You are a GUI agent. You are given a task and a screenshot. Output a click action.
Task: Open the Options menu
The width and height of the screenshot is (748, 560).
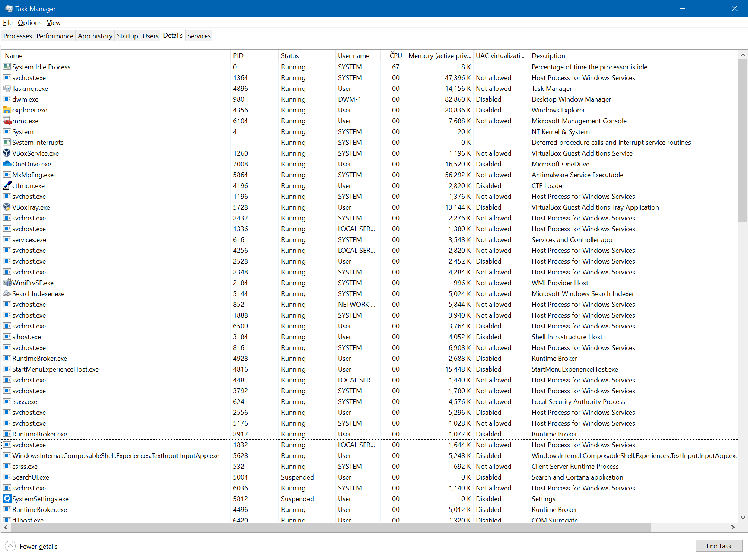point(29,23)
